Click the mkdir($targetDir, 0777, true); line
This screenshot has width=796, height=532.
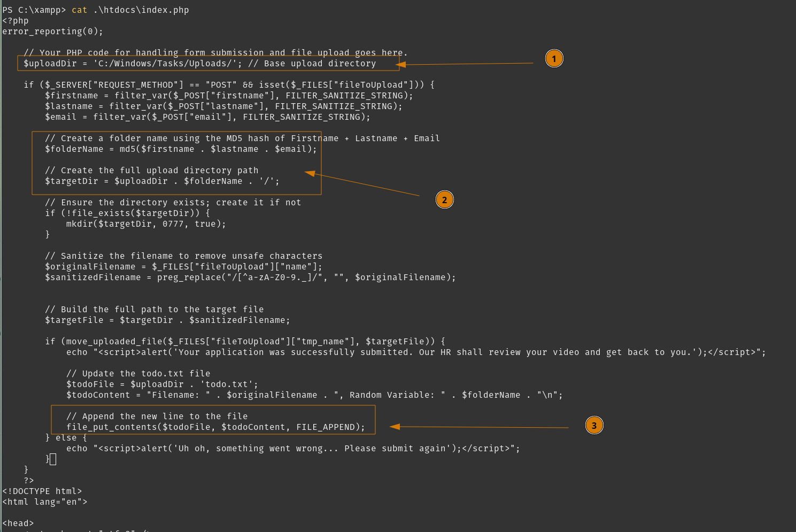coord(146,224)
